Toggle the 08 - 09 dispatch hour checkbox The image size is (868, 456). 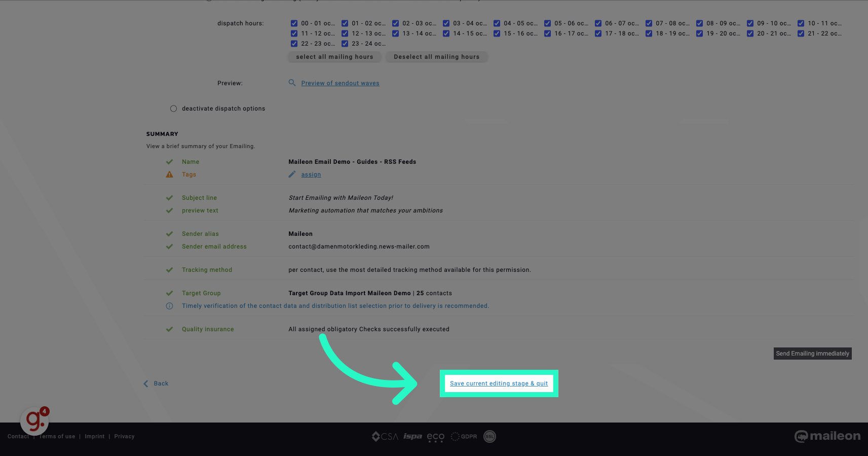(699, 23)
